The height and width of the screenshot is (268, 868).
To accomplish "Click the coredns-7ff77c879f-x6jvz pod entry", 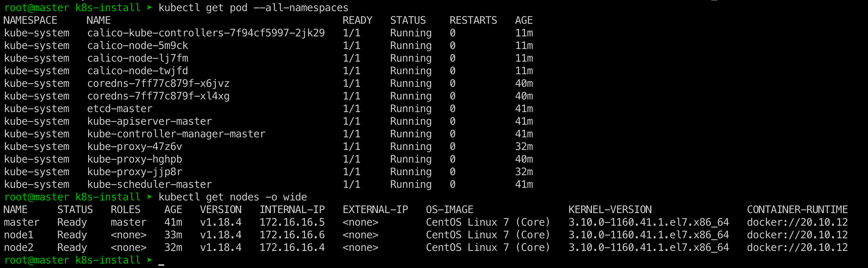I will coord(158,84).
